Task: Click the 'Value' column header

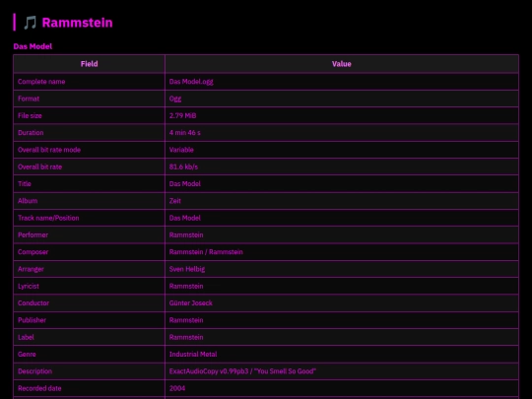Action: 342,64
